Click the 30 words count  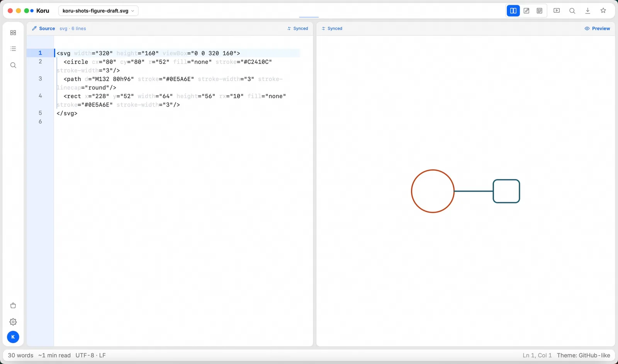coord(20,356)
